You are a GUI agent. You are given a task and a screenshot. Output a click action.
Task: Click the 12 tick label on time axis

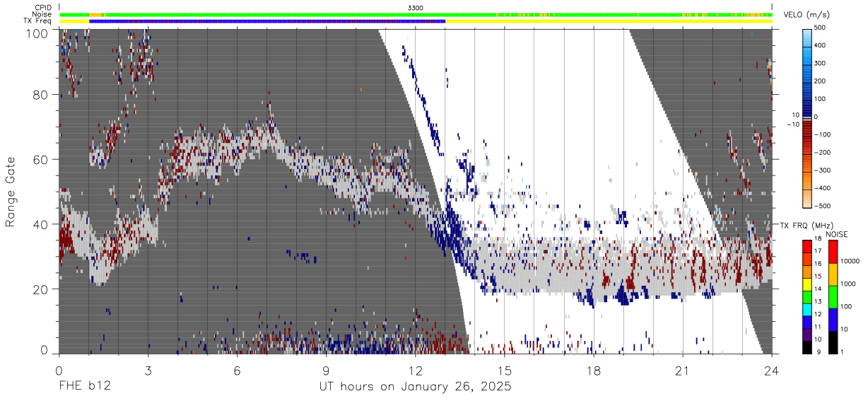416,371
